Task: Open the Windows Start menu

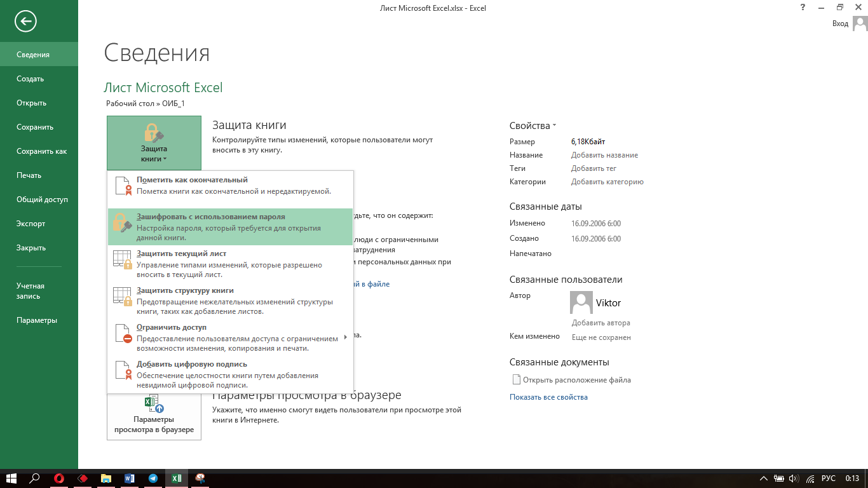Action: click(x=11, y=478)
